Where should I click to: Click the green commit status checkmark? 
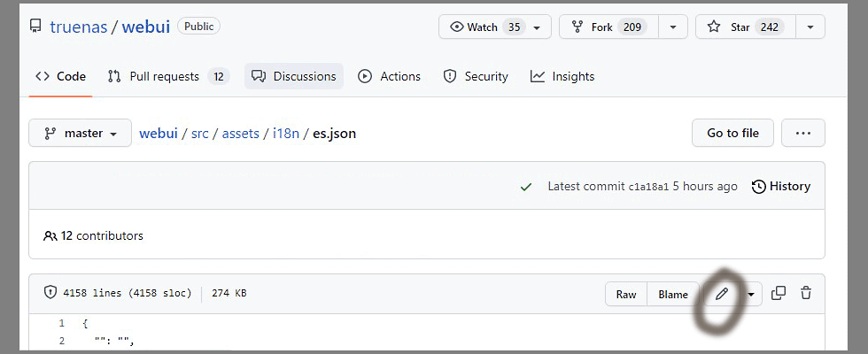click(526, 187)
